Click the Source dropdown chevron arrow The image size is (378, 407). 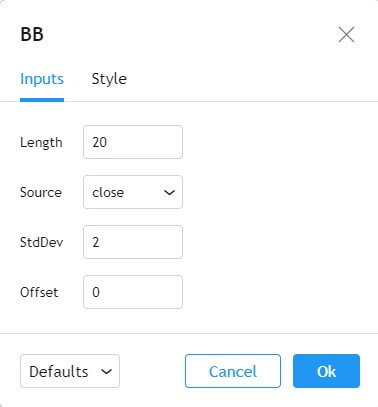tap(169, 192)
